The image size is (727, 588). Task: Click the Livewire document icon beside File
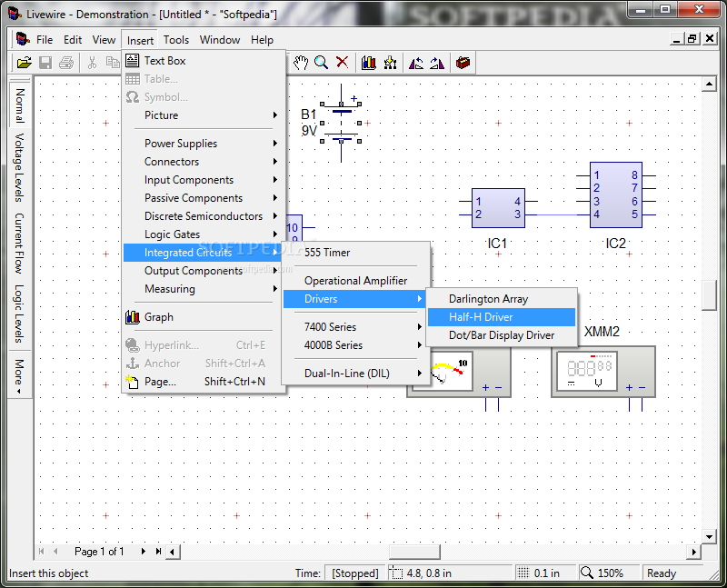[23, 39]
